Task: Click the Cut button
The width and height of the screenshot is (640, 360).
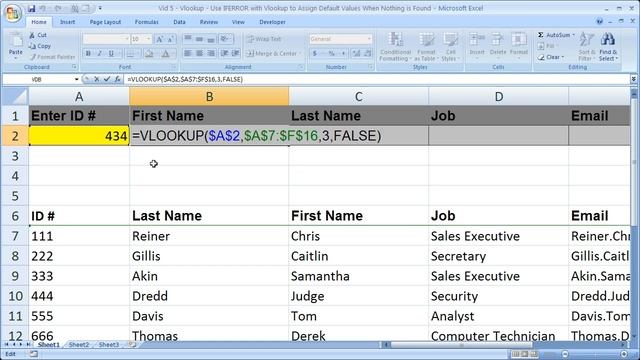Action: (x=38, y=36)
